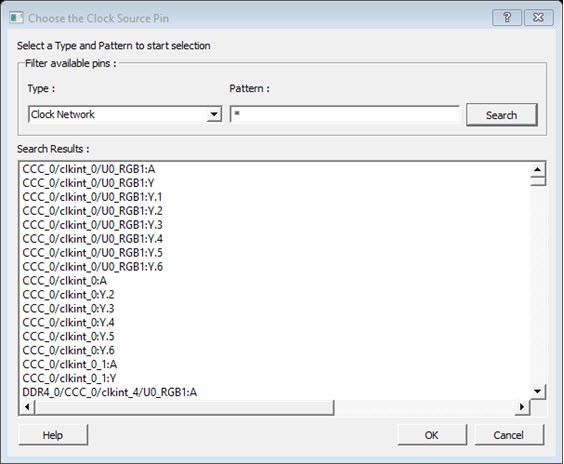Select CCC_0/clkint_0/U0_RGB1:A from results
The width and height of the screenshot is (564, 464).
(x=89, y=169)
